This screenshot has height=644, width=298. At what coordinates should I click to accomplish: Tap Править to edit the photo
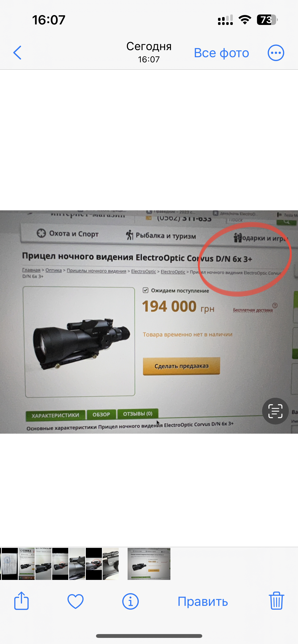pos(203,602)
